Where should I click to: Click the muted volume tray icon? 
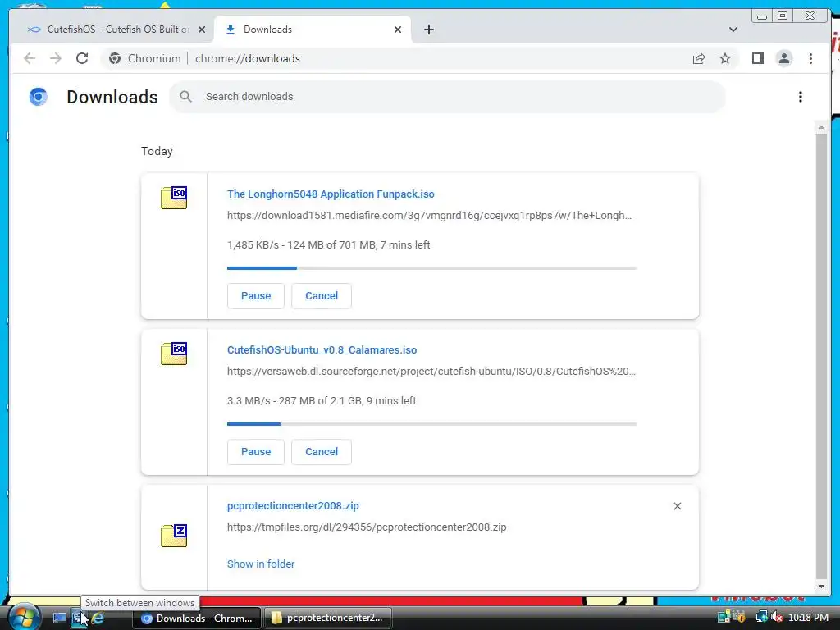(776, 618)
